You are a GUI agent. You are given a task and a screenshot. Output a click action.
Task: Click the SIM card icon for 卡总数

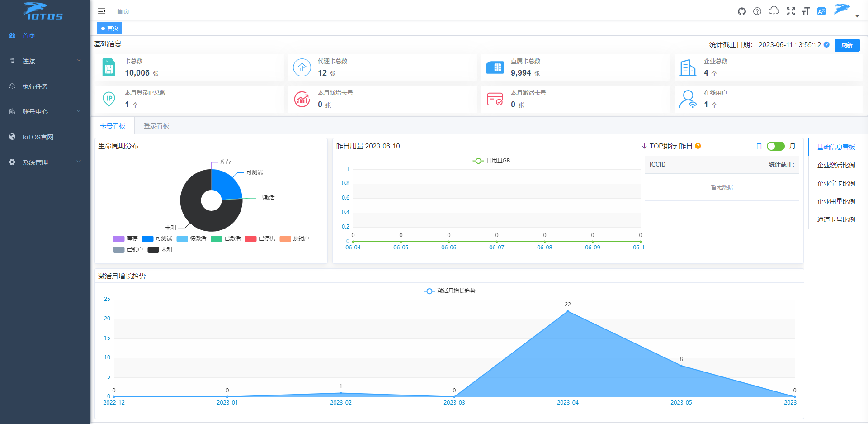click(108, 67)
